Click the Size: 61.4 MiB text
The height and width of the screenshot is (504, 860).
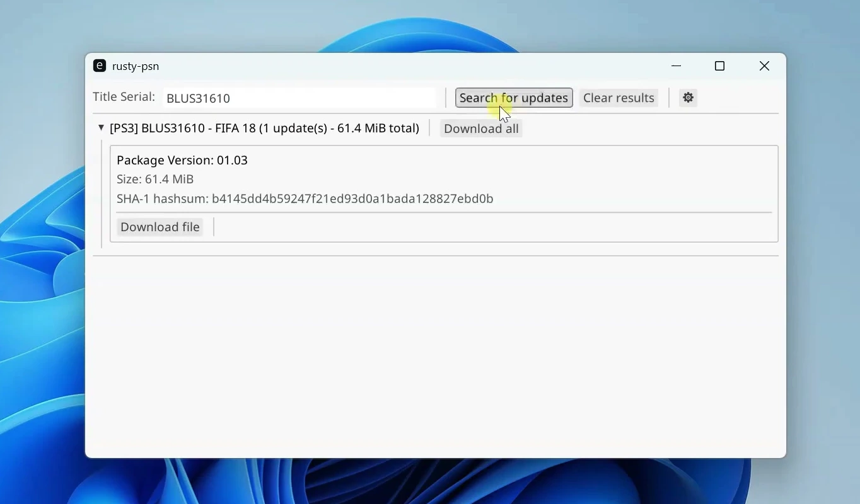155,180
